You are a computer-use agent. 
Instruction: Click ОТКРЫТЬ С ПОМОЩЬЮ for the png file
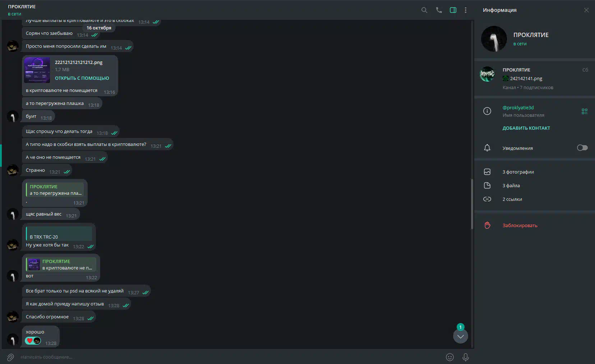[x=82, y=78]
